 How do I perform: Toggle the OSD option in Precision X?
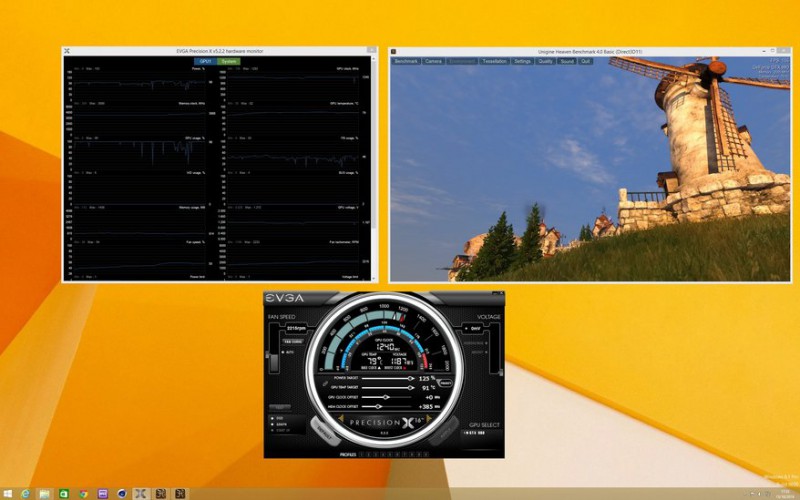tap(278, 418)
